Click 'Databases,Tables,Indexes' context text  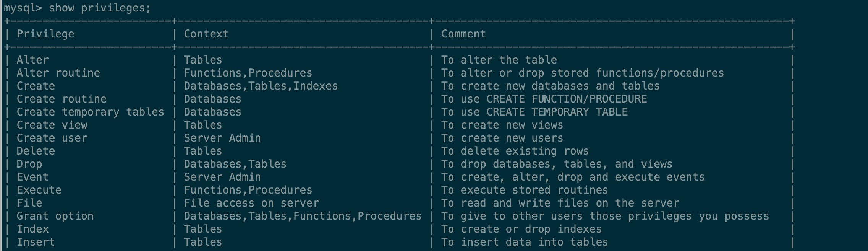click(x=261, y=86)
